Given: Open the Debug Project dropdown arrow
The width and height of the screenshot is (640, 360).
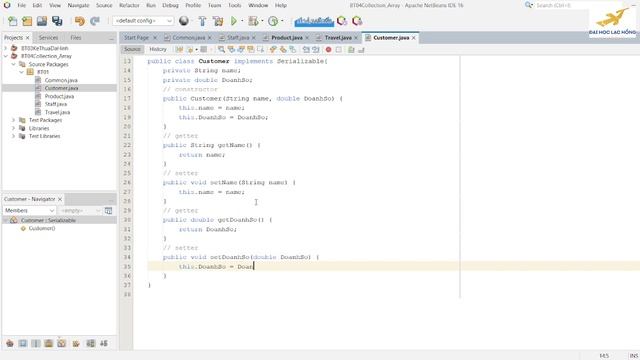Looking at the screenshot, I should [262, 21].
